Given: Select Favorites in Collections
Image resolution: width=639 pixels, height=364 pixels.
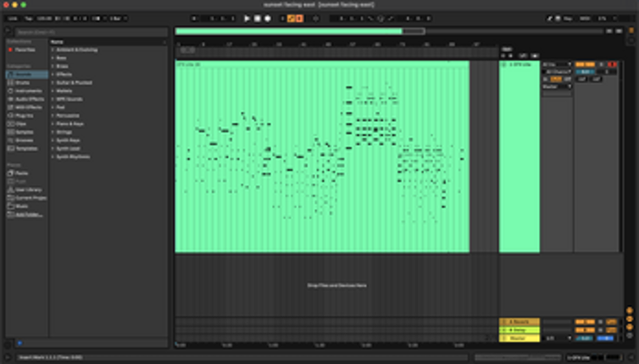Looking at the screenshot, I should click(25, 49).
